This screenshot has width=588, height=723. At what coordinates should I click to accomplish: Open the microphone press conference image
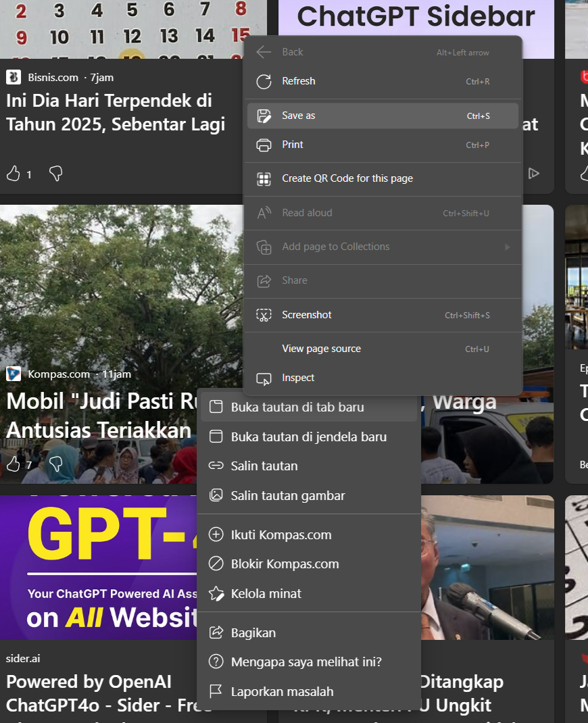pyautogui.click(x=487, y=567)
